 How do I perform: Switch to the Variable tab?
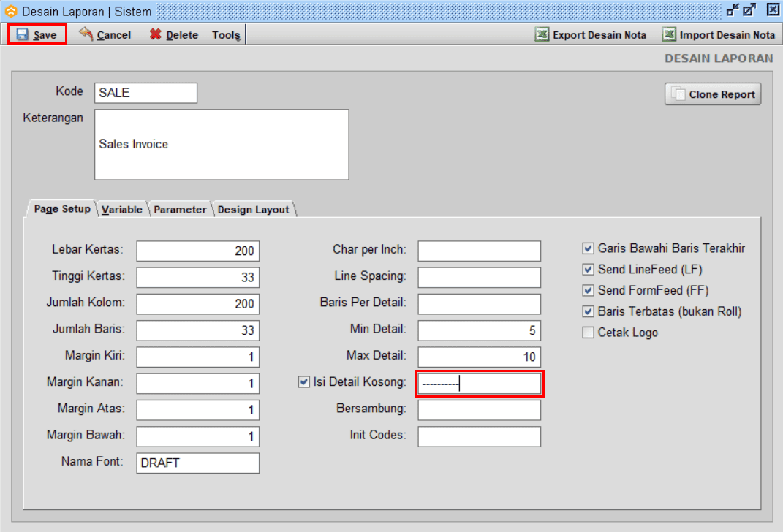tap(122, 210)
